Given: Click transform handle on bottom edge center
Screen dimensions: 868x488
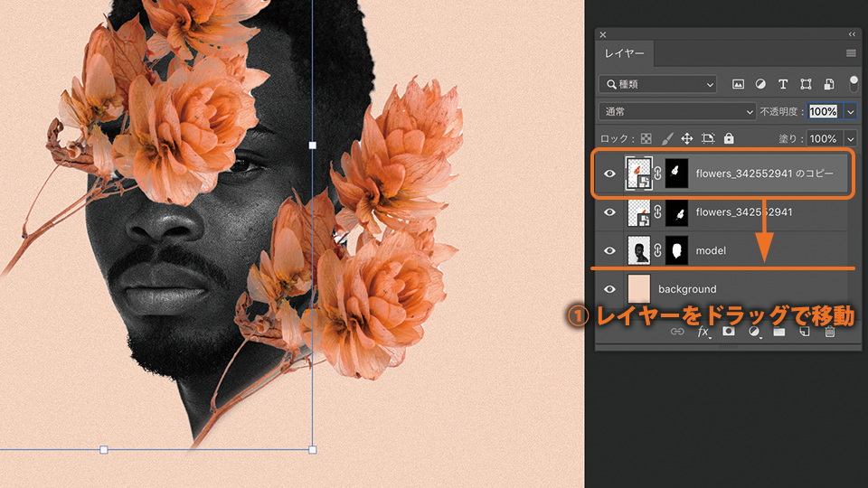Looking at the screenshot, I should point(103,450).
